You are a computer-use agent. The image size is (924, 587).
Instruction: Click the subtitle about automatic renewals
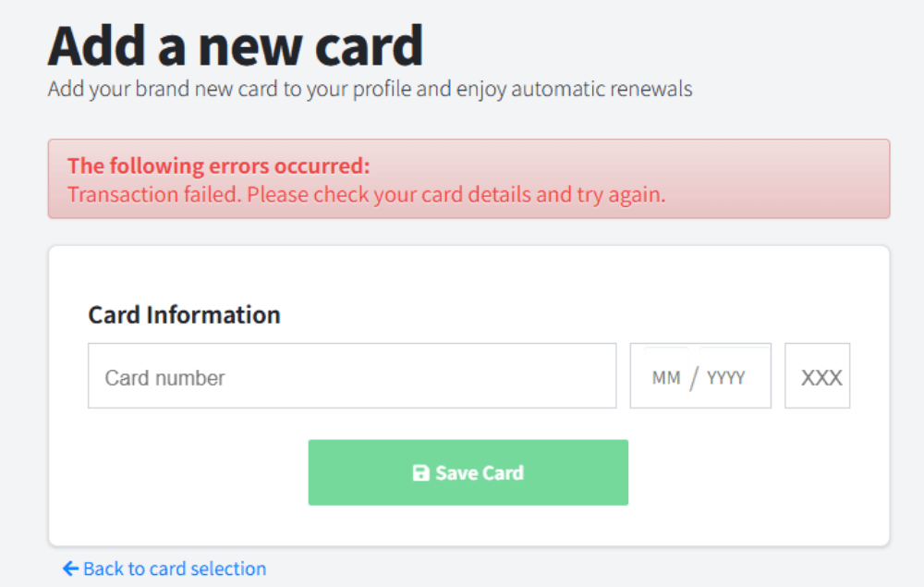pos(370,90)
